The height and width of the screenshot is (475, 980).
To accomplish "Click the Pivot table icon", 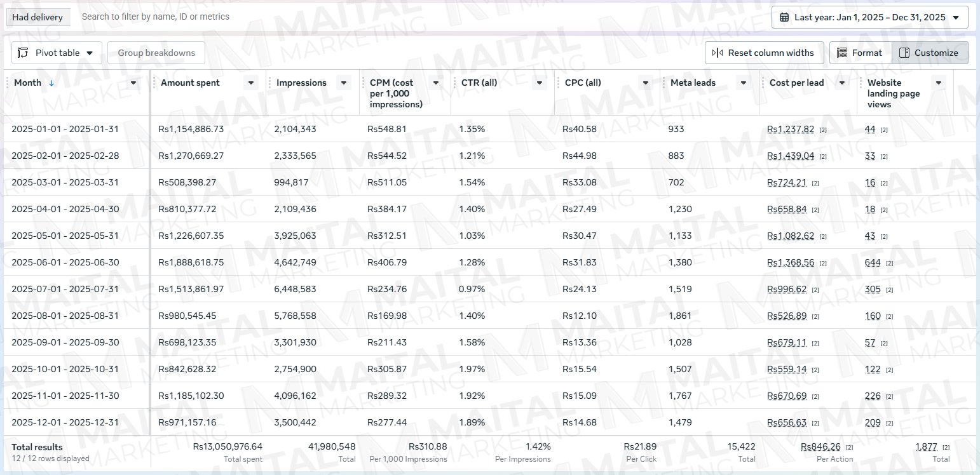I will (23, 53).
